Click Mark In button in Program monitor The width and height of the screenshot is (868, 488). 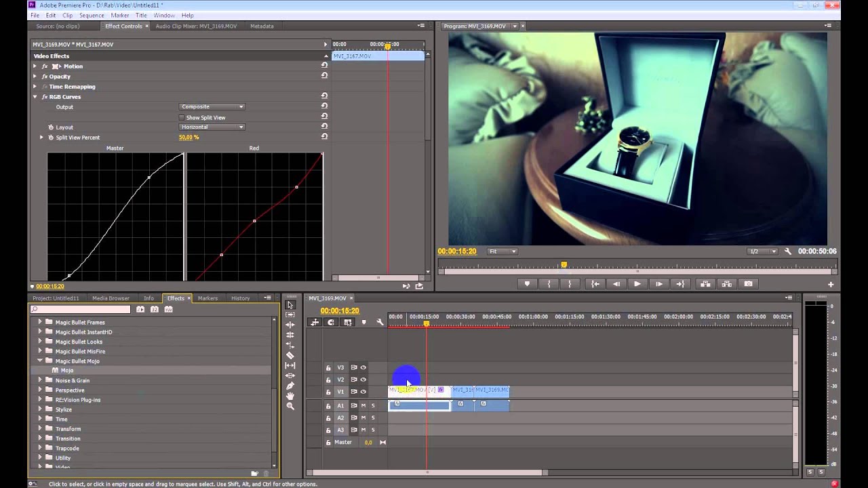pos(549,284)
